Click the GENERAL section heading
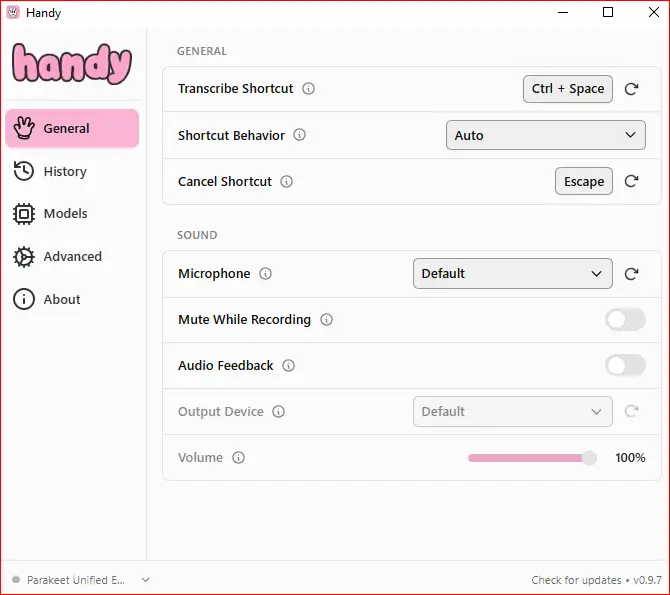The height and width of the screenshot is (595, 670). (x=202, y=51)
